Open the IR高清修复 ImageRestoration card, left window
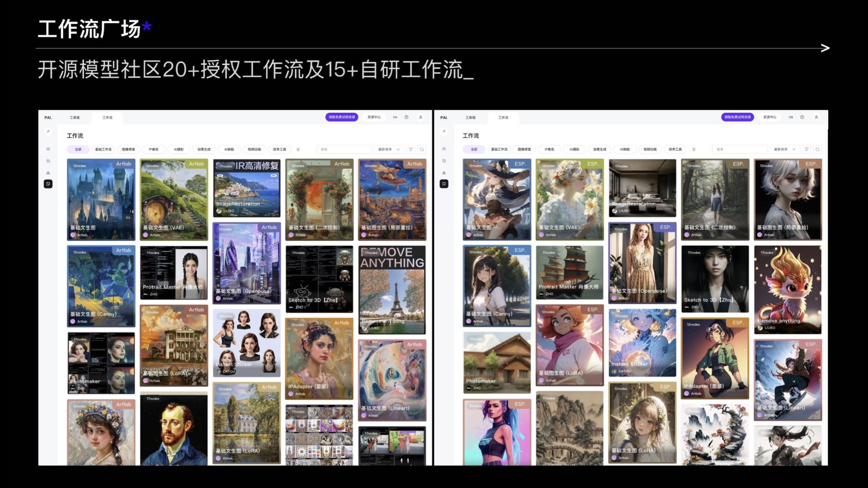Image resolution: width=868 pixels, height=488 pixels. point(247,188)
